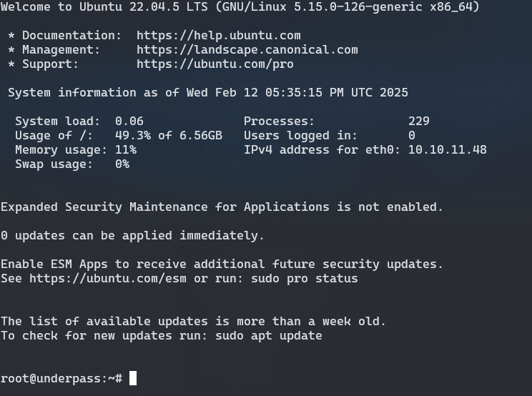Click the root@underpass prompt text

57,378
